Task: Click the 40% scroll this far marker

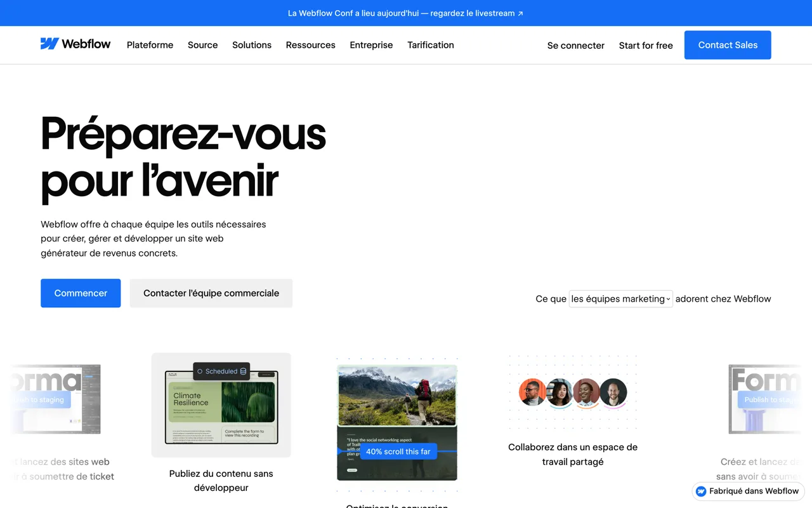Action: (x=398, y=451)
